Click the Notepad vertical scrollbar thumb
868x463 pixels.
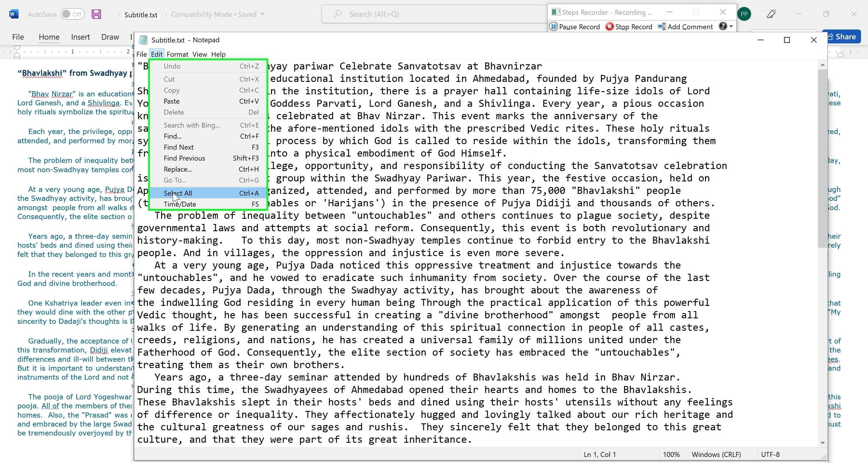pos(823,158)
